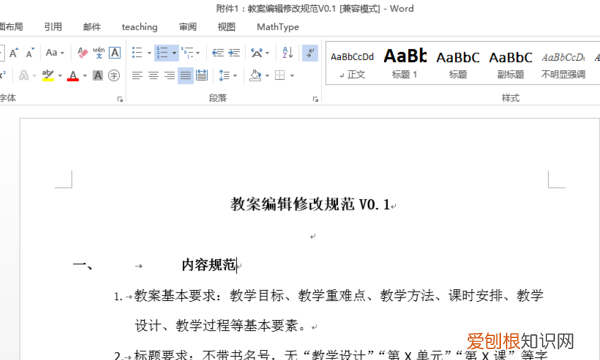Click the heading text 内容规范
This screenshot has width=600, height=360.
tap(209, 265)
